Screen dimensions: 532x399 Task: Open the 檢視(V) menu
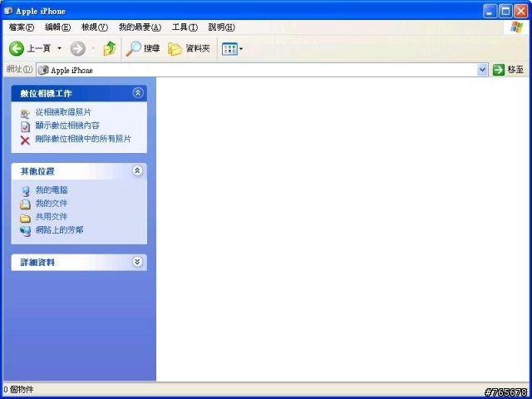click(95, 27)
